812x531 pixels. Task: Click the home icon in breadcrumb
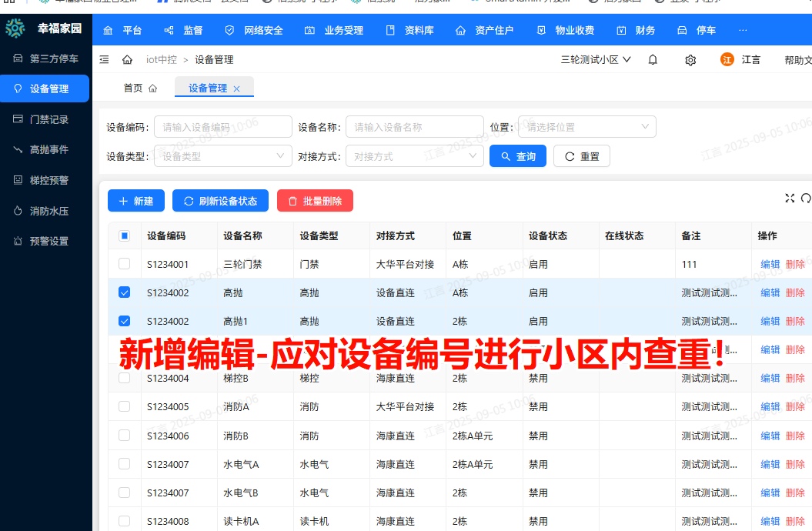coord(128,59)
